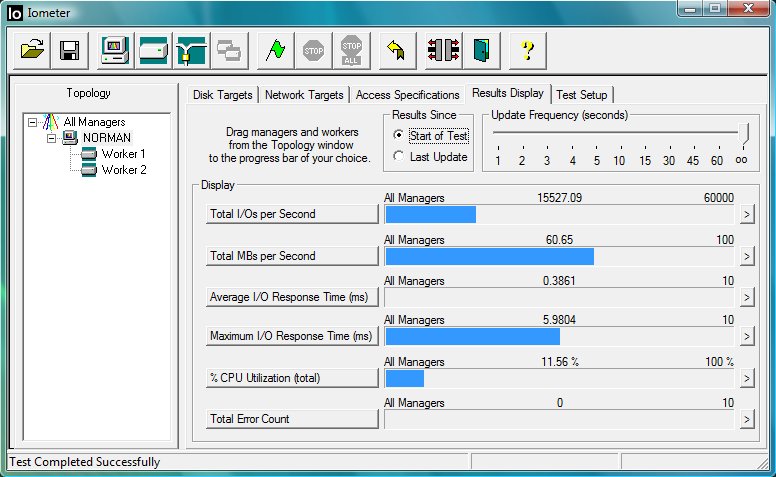Click the Total MBs per Second button

pyautogui.click(x=292, y=256)
